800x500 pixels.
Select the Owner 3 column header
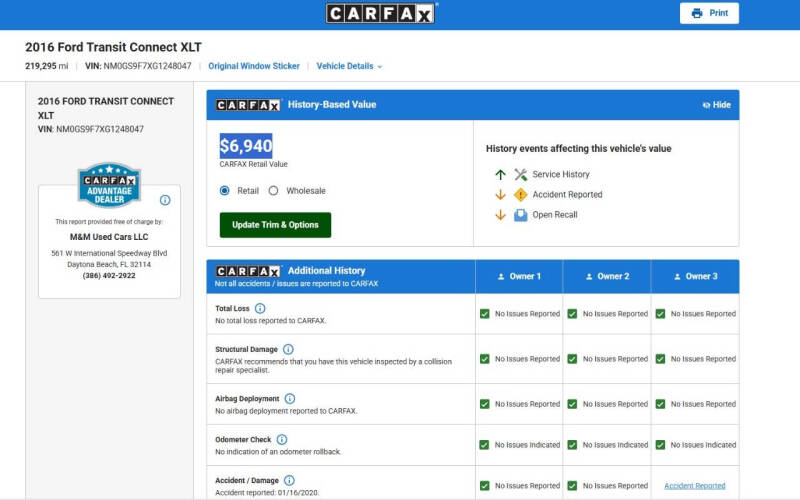point(695,276)
